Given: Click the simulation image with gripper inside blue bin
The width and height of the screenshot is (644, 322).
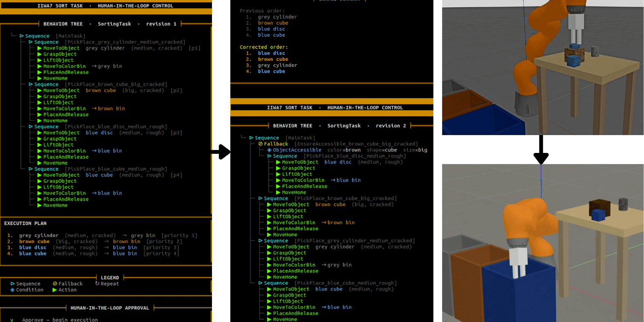Looking at the screenshot, I should tap(543, 243).
